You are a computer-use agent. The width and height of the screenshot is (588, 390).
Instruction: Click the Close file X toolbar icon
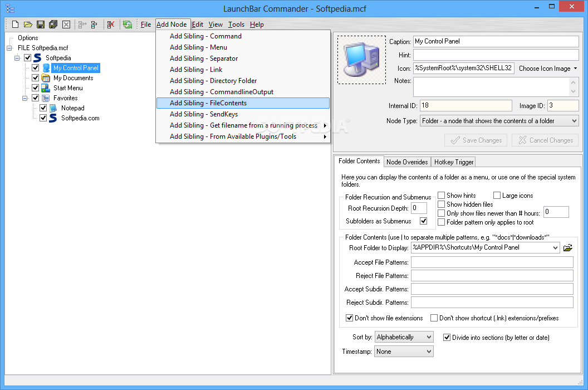(x=66, y=25)
